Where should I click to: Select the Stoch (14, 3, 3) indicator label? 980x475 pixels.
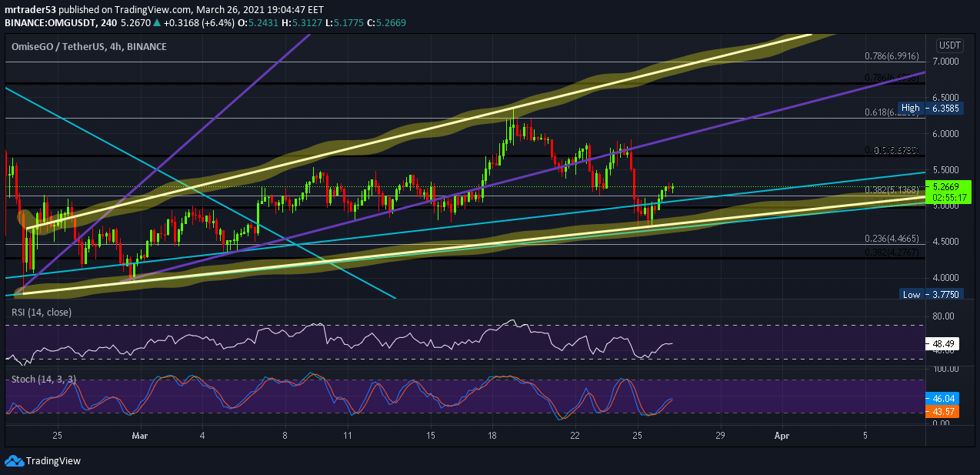[42, 380]
